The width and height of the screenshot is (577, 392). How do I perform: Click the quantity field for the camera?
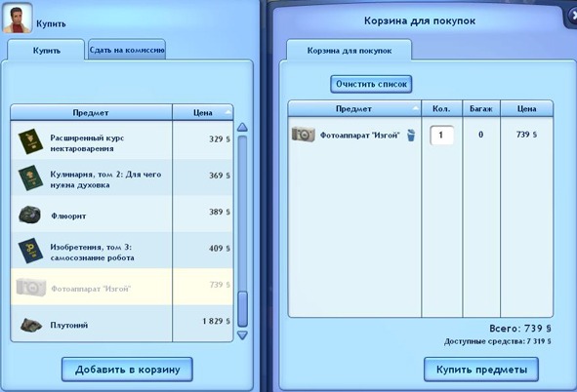(441, 135)
